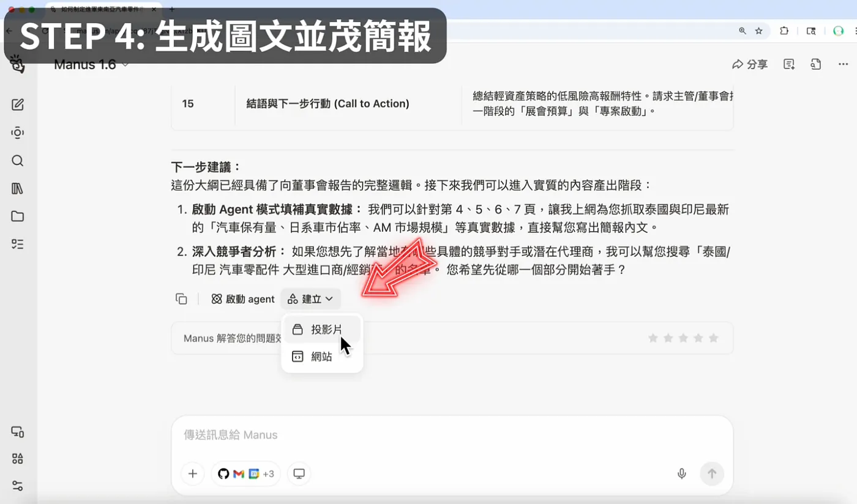Click the 深入競爭者分析 bold text
The image size is (857, 504).
(239, 252)
